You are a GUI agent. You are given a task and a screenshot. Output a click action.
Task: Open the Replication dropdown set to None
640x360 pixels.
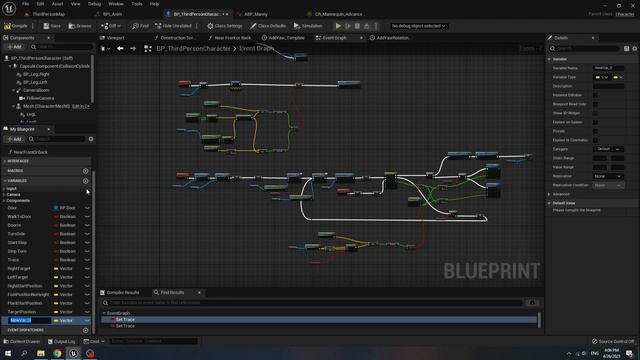pos(608,176)
